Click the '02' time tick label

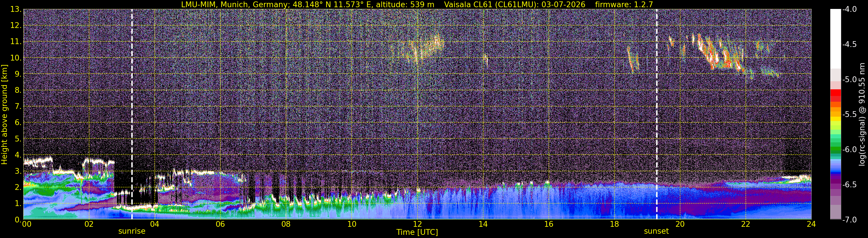[x=89, y=224]
